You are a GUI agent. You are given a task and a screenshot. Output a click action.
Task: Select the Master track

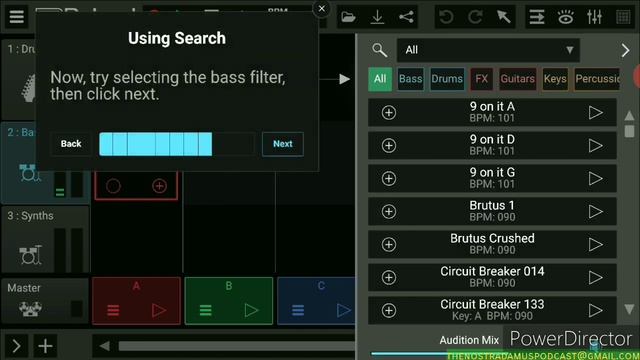(x=45, y=301)
